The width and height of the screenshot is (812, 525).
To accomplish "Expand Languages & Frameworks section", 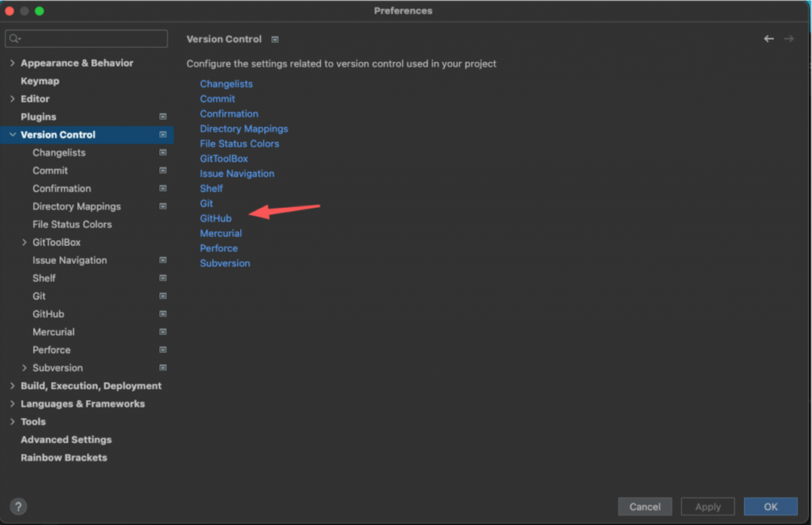I will [x=13, y=404].
